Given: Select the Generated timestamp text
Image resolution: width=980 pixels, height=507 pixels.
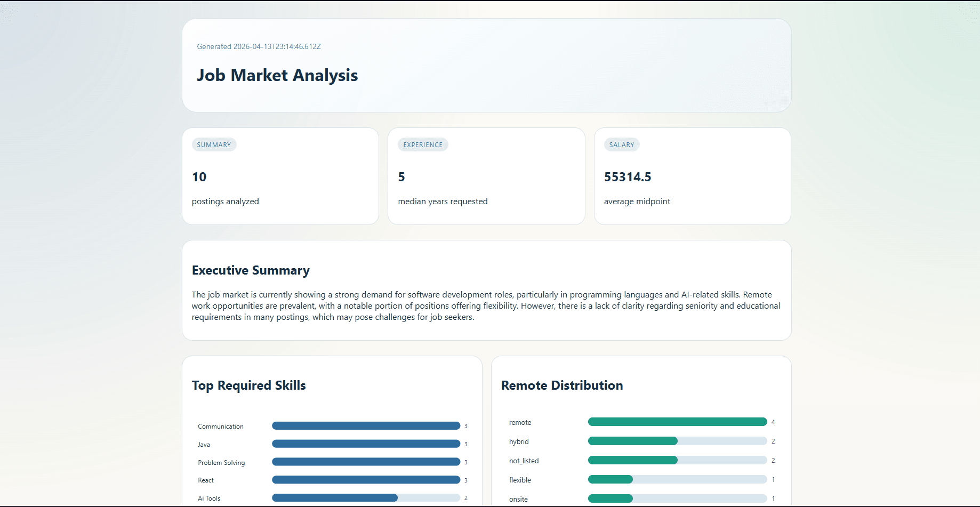Looking at the screenshot, I should [x=259, y=46].
